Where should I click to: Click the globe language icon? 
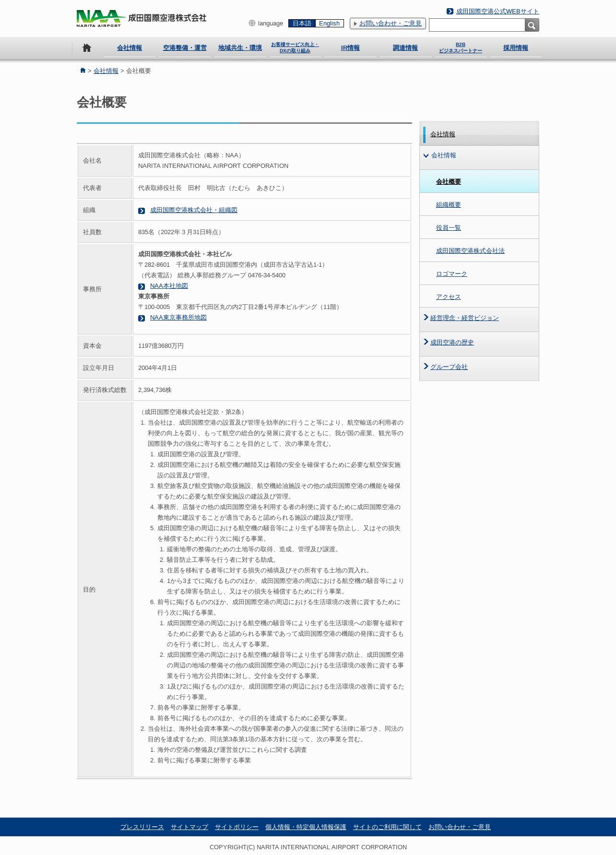[x=252, y=23]
